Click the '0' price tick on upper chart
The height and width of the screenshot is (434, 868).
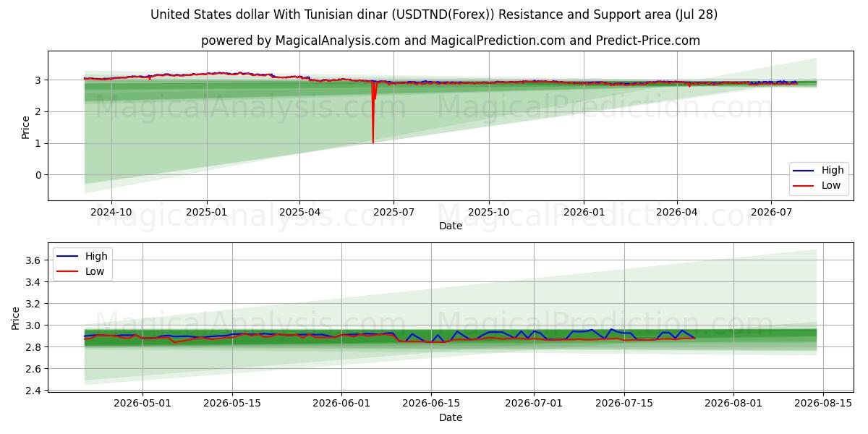[x=40, y=175]
